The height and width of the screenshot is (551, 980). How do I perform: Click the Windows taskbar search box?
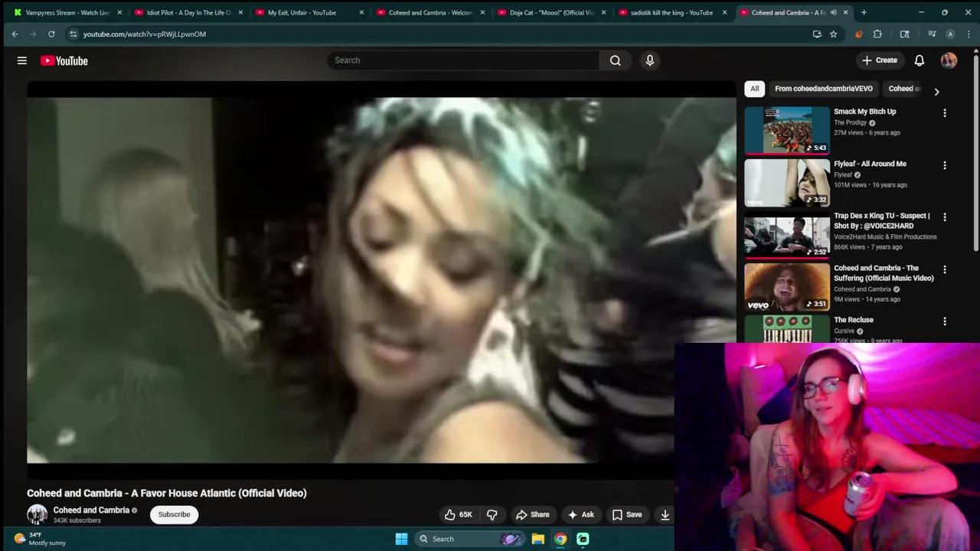tap(468, 539)
